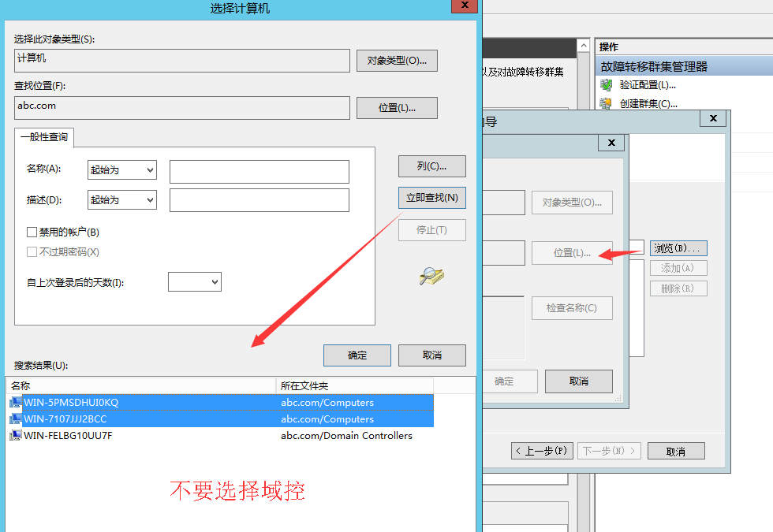Click the 位置(L)... button next to abc.com
The width and height of the screenshot is (773, 532).
[x=397, y=108]
